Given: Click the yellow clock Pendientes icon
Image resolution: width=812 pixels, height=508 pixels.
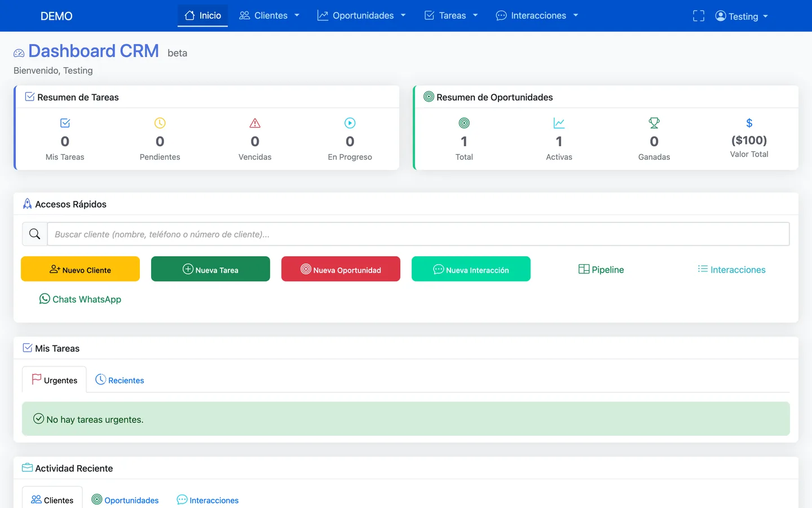Looking at the screenshot, I should coord(160,123).
